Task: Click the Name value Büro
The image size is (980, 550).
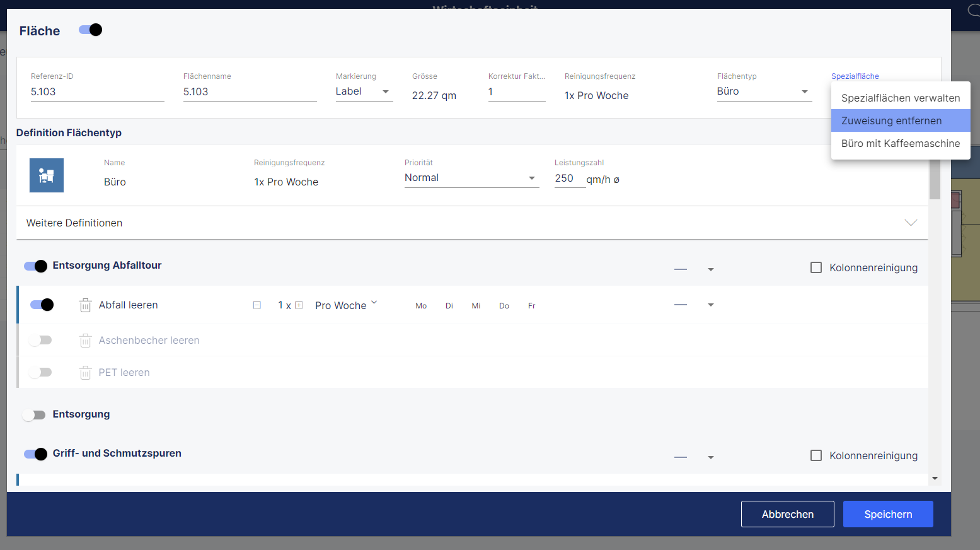Action: 115,182
